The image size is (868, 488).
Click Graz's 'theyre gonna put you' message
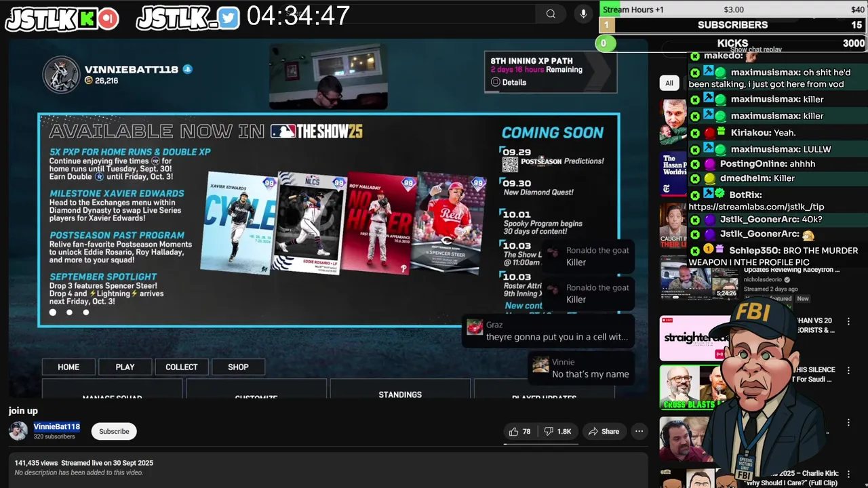coord(557,337)
